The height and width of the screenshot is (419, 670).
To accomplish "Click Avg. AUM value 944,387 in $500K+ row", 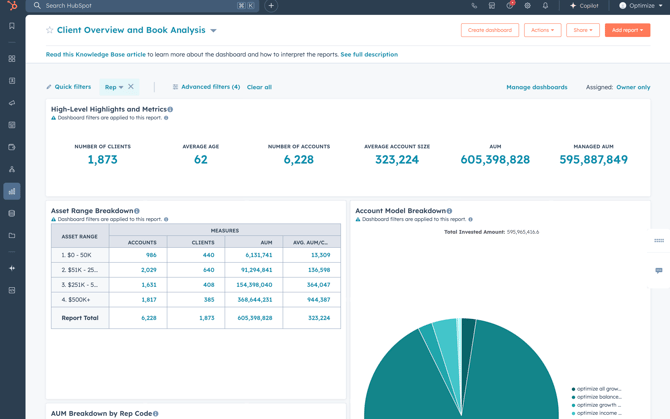I will tap(319, 300).
